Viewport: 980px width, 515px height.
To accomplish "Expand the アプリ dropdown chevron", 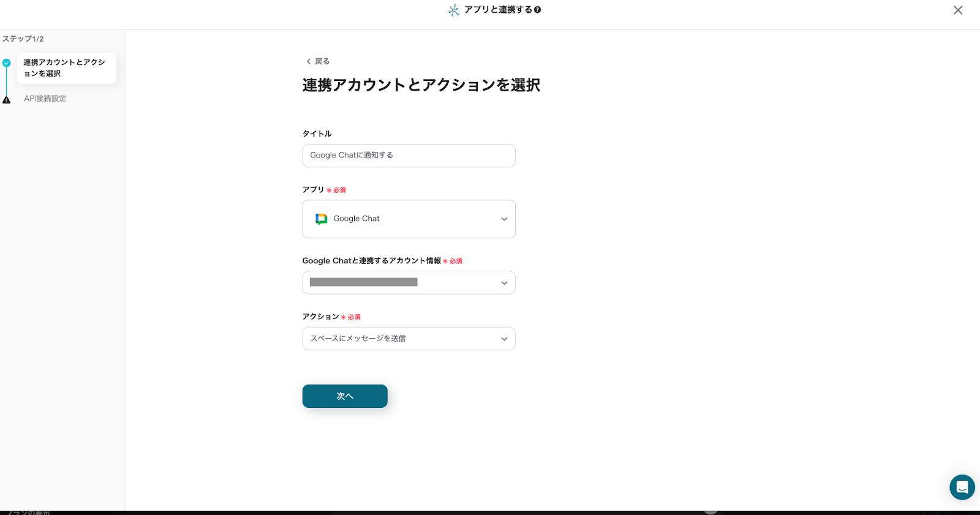I will pyautogui.click(x=504, y=219).
